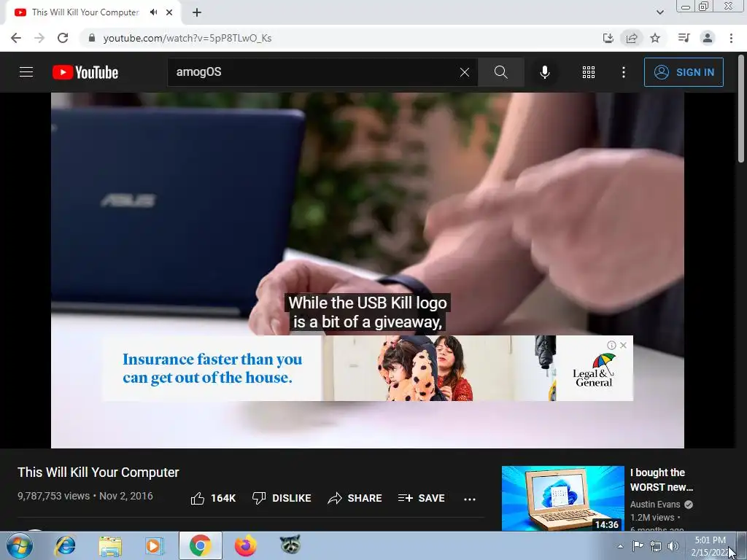747x560 pixels.
Task: Clear the amogOS search text
Action: [x=465, y=72]
